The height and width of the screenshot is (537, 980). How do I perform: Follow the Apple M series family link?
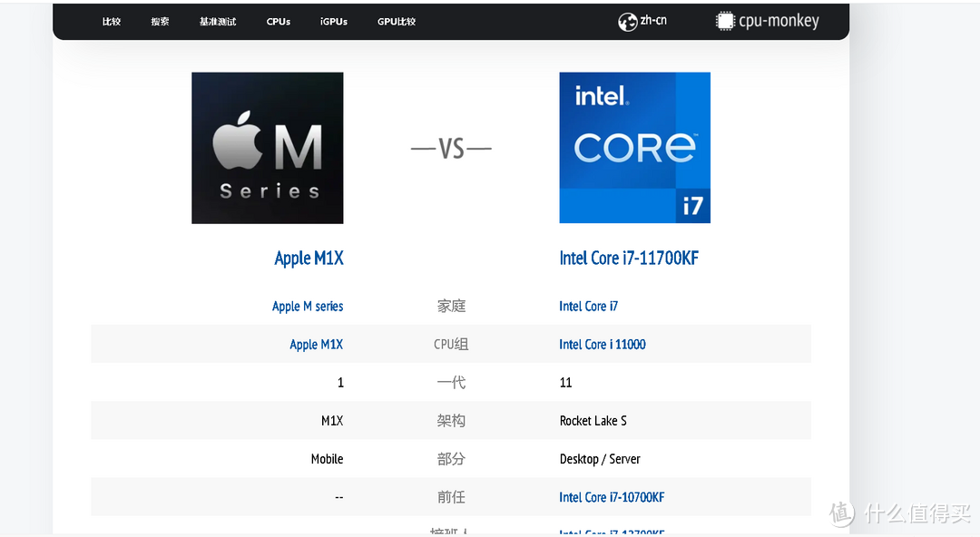click(x=308, y=307)
